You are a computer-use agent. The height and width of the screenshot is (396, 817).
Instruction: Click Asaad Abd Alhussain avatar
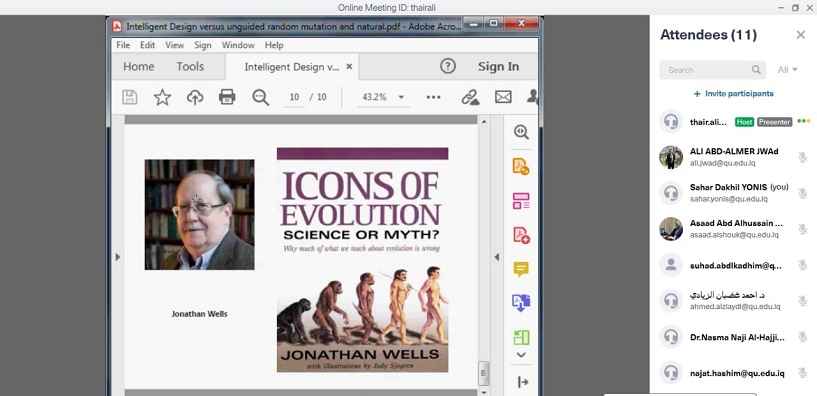coord(671,229)
